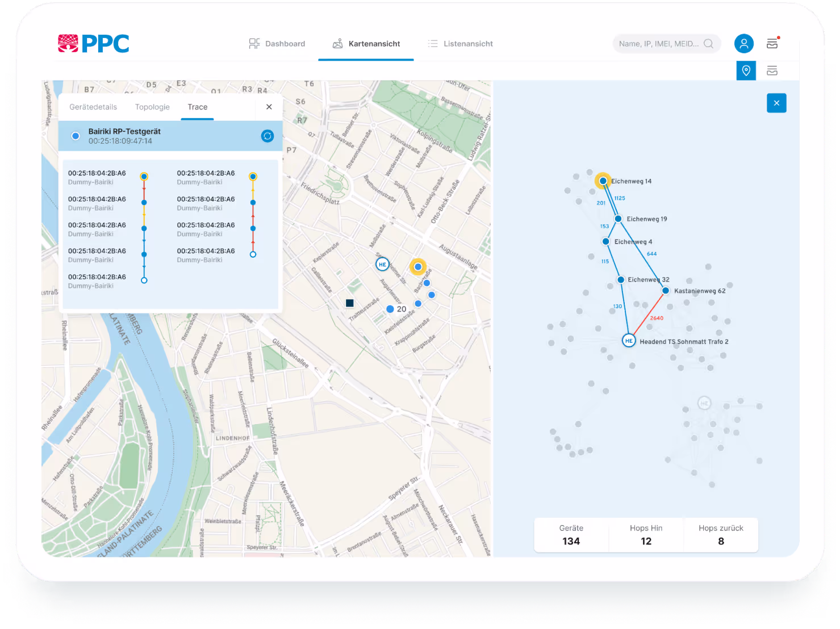Click the search field Name, IP, IMEI
Image resolution: width=840 pixels, height=629 pixels.
[666, 44]
